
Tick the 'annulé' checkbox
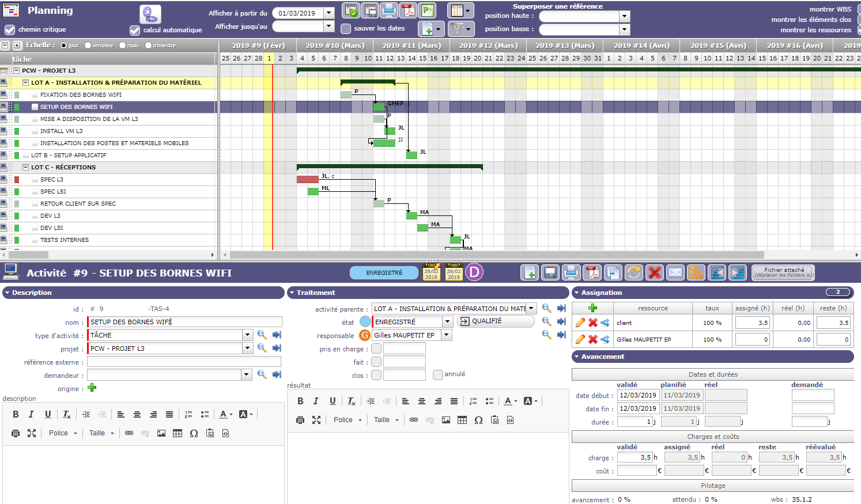pyautogui.click(x=438, y=374)
